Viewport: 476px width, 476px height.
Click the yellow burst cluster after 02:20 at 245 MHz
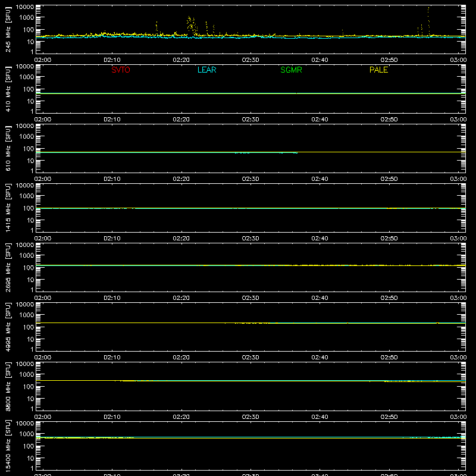coord(192,26)
